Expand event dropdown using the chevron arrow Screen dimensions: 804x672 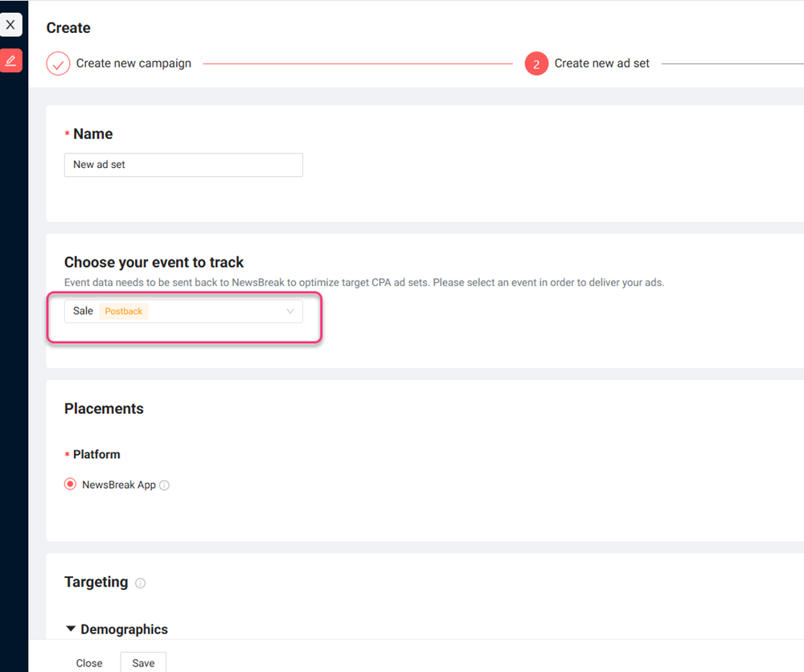tap(290, 312)
